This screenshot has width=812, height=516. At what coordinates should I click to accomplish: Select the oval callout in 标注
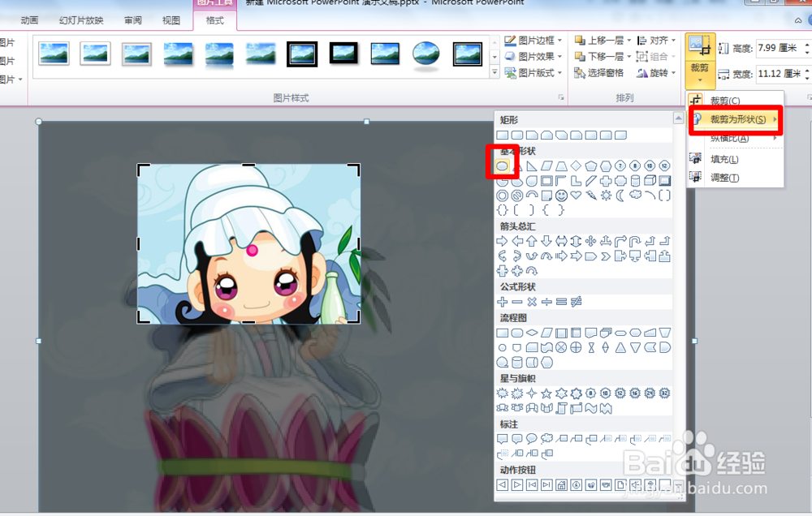click(x=531, y=439)
